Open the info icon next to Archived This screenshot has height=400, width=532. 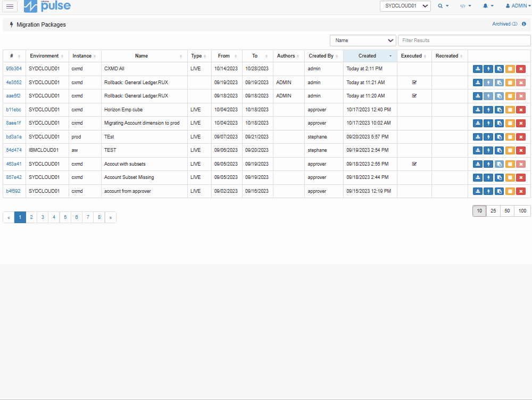524,24
